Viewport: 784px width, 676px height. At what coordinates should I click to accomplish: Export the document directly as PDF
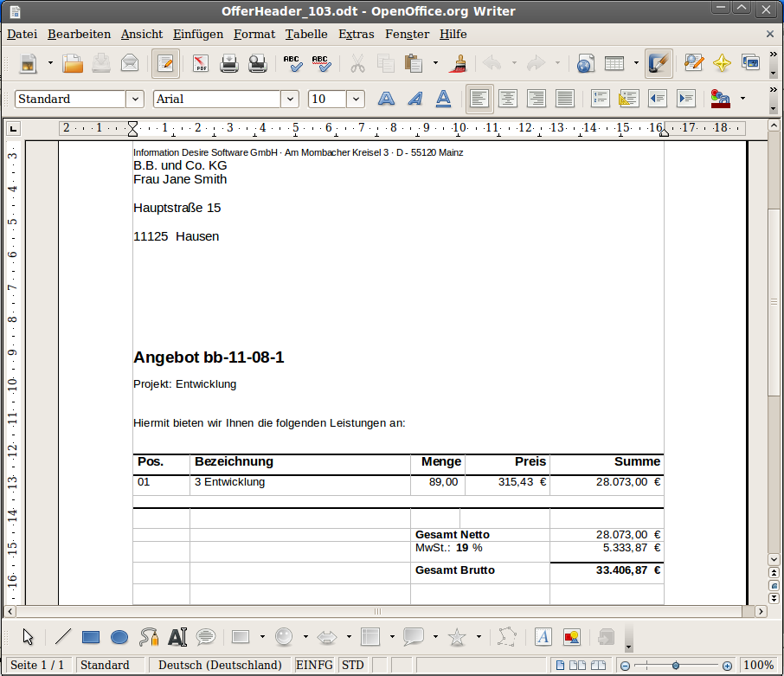coord(200,63)
